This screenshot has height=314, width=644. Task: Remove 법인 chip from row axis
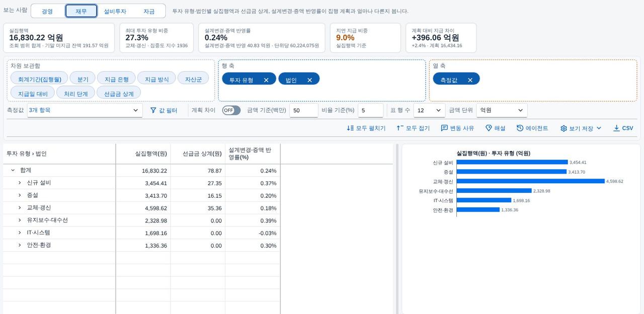tap(309, 80)
